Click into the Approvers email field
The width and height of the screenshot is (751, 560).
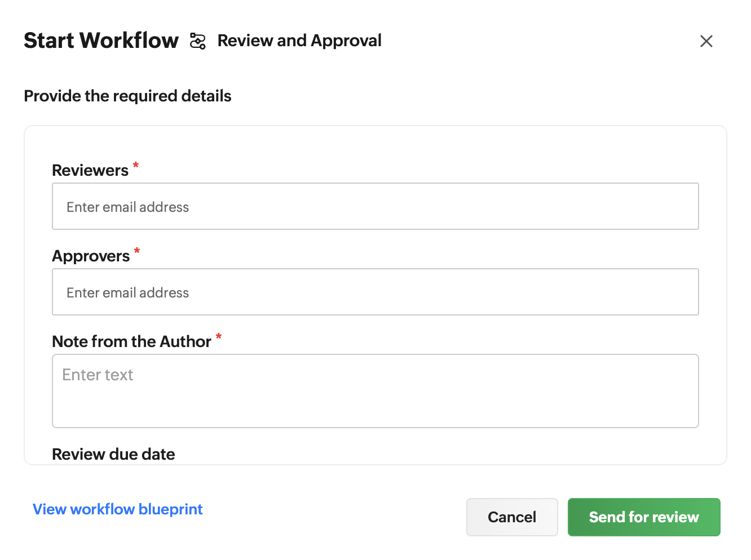pos(375,292)
